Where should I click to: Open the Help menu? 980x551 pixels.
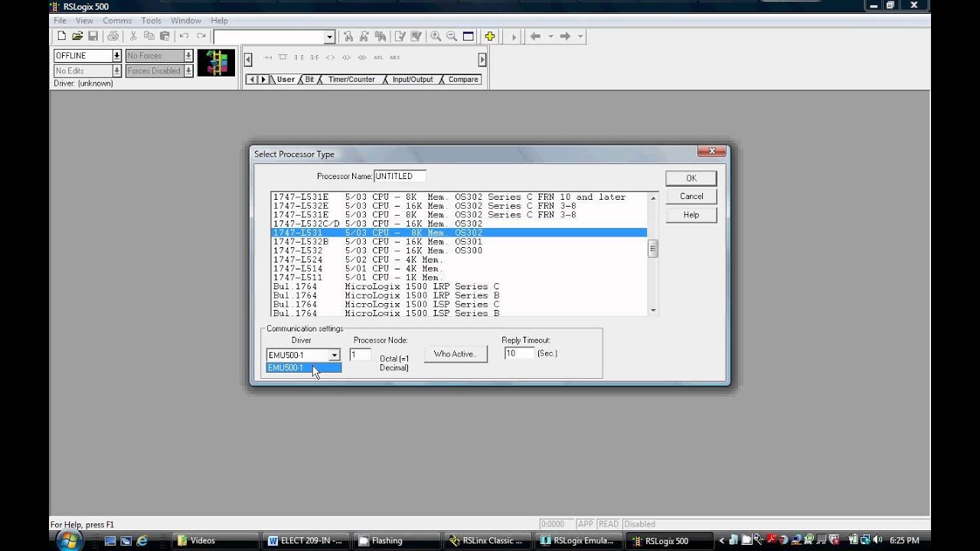(219, 21)
